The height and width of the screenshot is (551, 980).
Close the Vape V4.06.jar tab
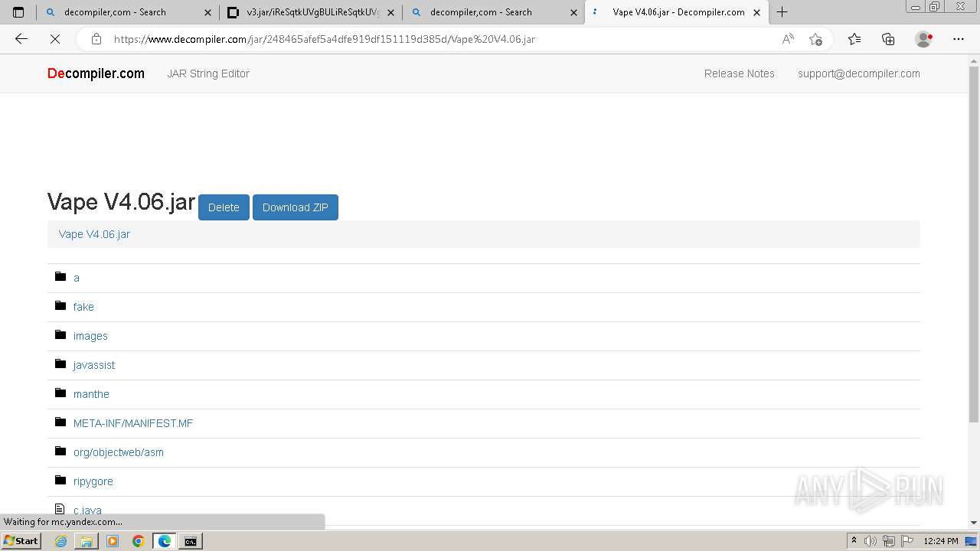click(756, 12)
